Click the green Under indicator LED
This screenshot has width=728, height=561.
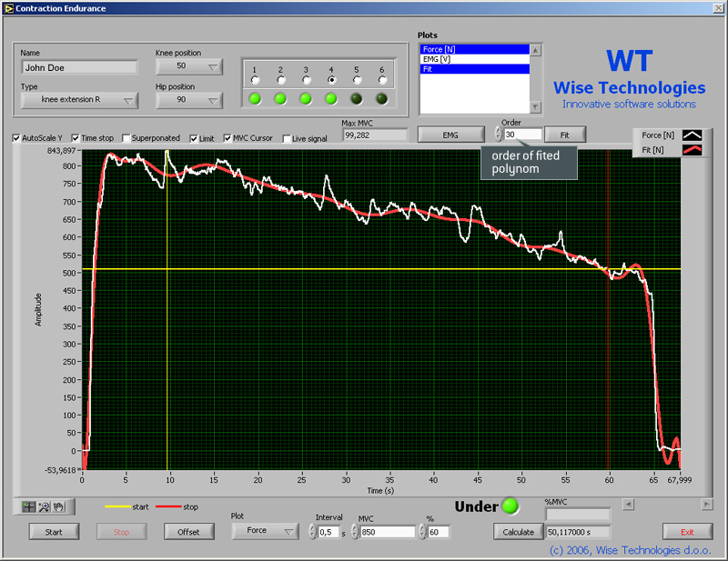coord(511,506)
